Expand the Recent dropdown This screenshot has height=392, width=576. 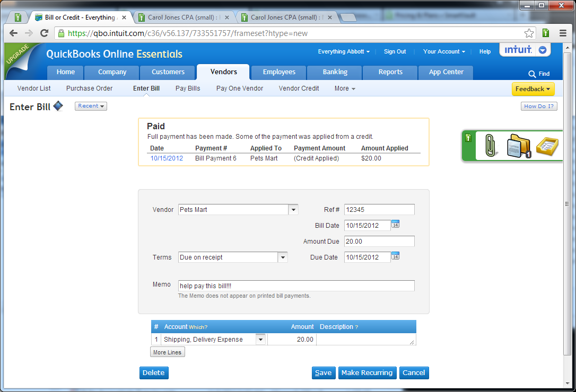(91, 106)
